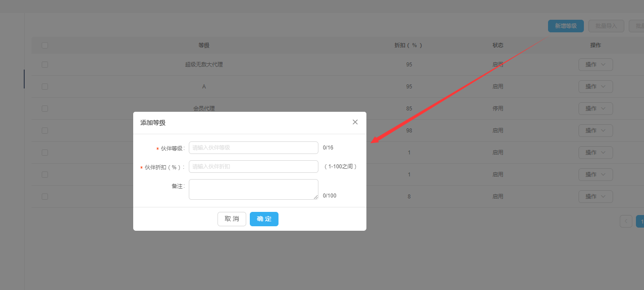The image size is (644, 290).
Task: Open 操作 dropdown in the discount 8 row
Action: coord(595,197)
